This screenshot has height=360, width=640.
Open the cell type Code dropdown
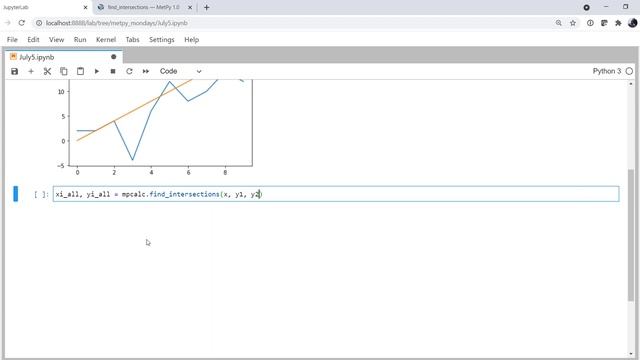pyautogui.click(x=180, y=71)
